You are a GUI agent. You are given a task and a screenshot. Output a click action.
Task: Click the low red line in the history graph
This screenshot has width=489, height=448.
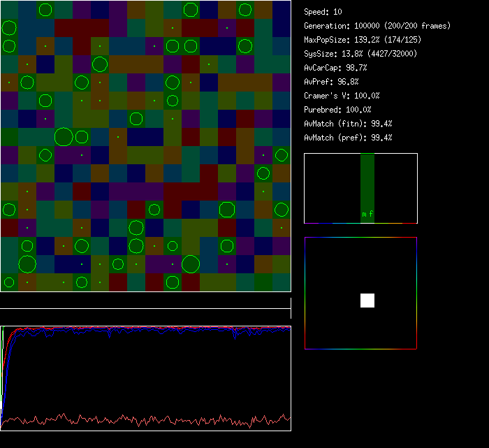click(x=140, y=420)
